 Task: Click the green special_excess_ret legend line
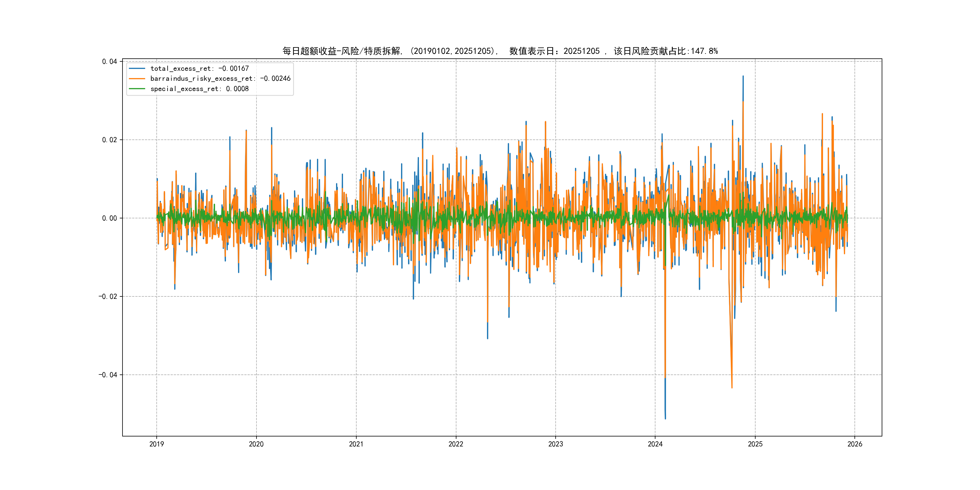tap(137, 89)
